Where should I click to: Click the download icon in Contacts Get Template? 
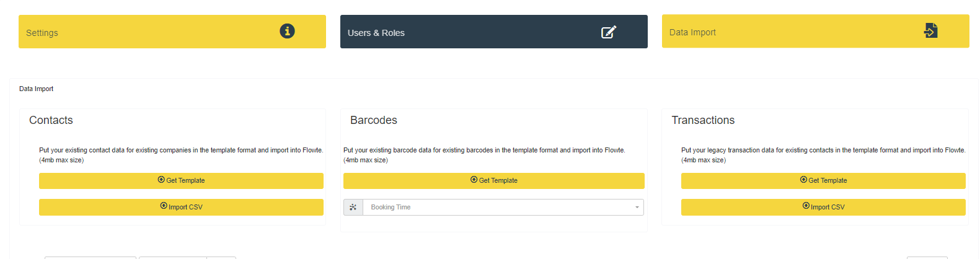(161, 180)
